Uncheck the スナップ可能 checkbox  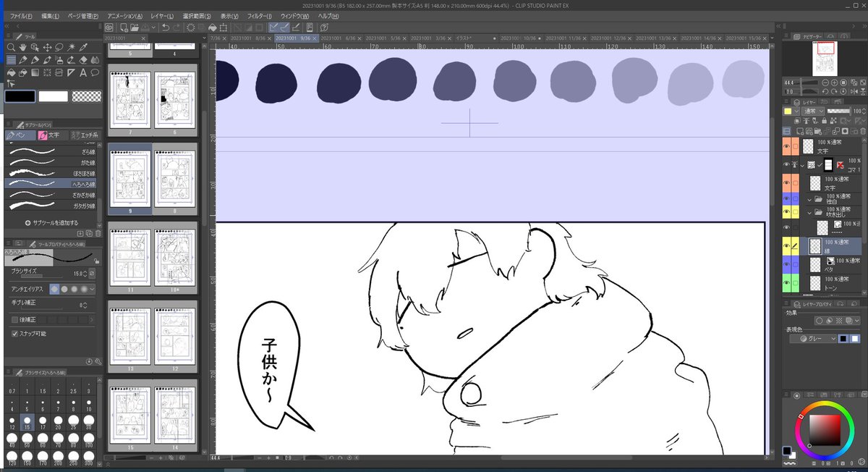[x=14, y=334]
